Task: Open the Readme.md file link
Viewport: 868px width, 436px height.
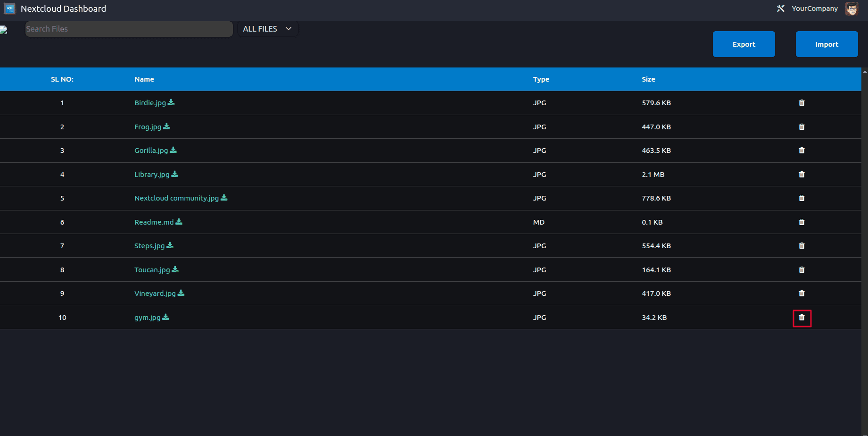Action: [154, 222]
